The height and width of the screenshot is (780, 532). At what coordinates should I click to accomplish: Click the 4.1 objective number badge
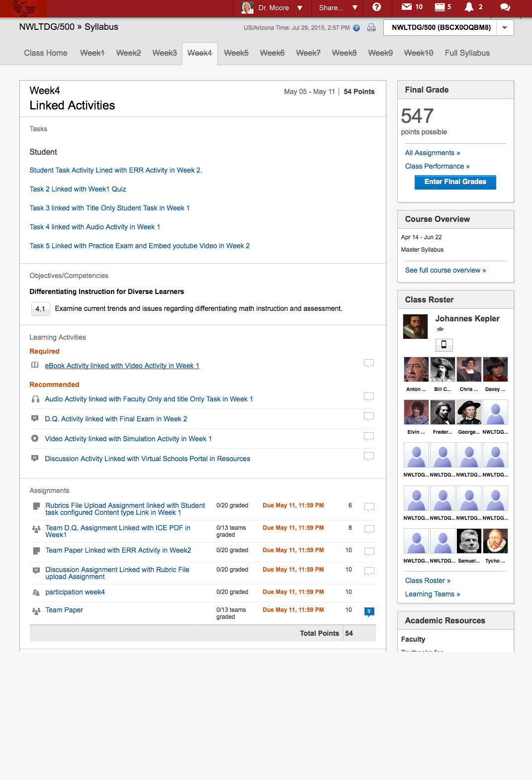click(40, 309)
